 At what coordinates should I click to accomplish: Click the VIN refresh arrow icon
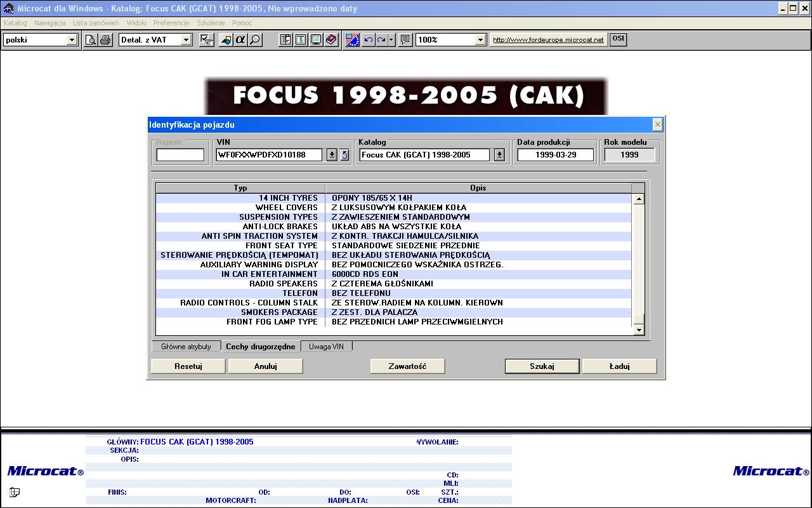click(344, 155)
